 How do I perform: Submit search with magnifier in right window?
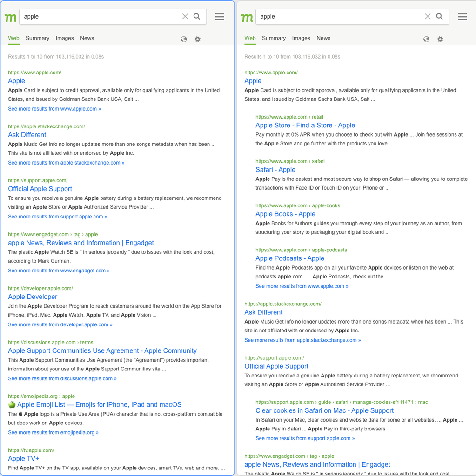click(x=440, y=16)
